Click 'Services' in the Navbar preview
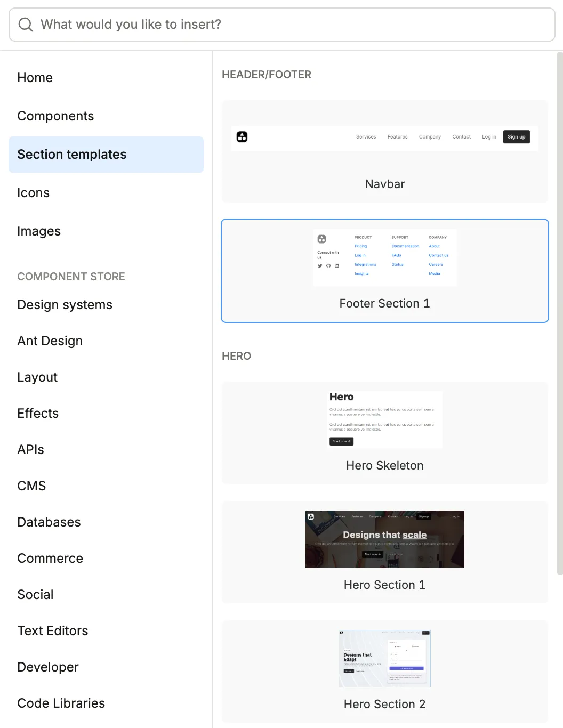 366,137
